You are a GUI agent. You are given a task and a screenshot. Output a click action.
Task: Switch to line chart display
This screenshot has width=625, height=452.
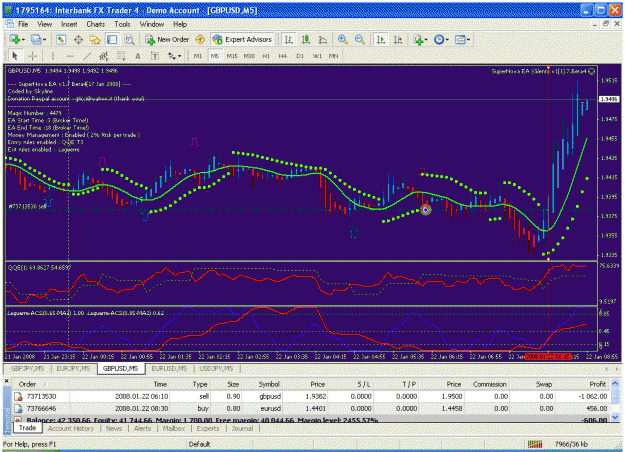click(x=322, y=39)
